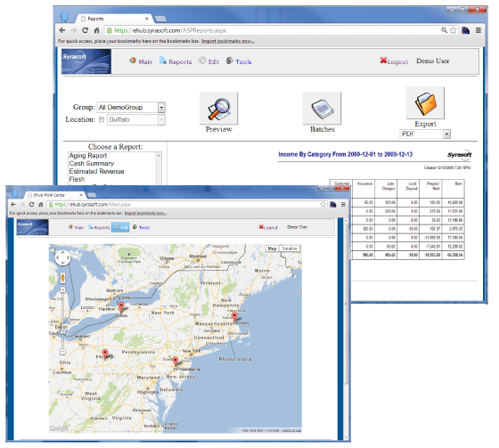The height and width of the screenshot is (448, 499).
Task: Open Tools menu in Reports window
Action: (x=239, y=61)
